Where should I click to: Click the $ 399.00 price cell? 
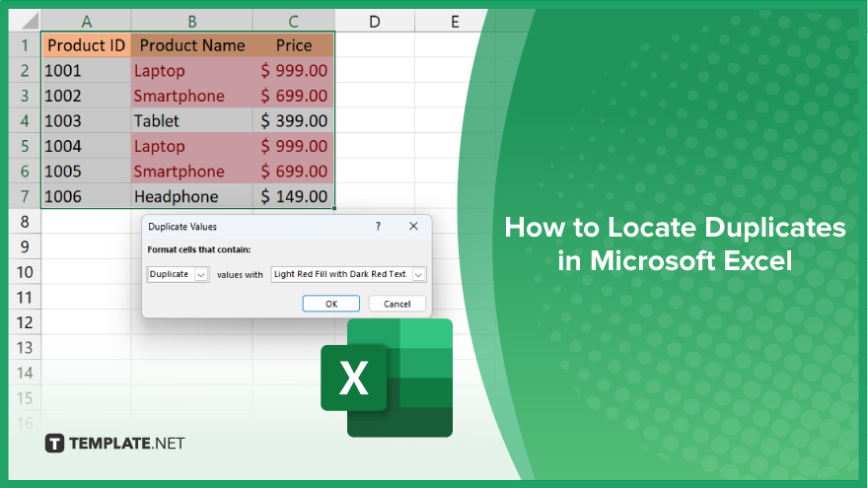[x=293, y=120]
